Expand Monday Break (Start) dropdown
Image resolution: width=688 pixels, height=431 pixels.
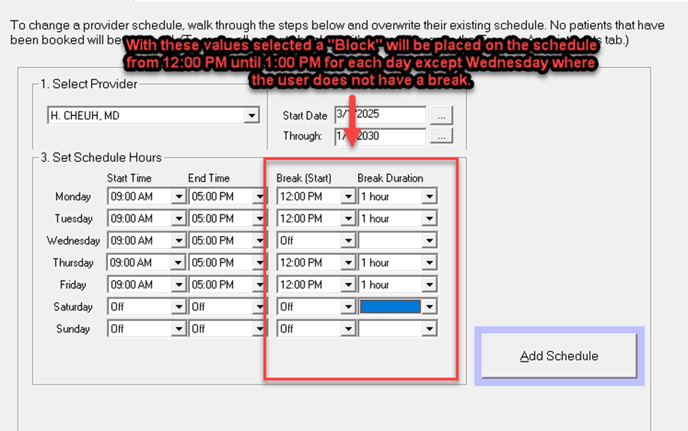coord(348,197)
